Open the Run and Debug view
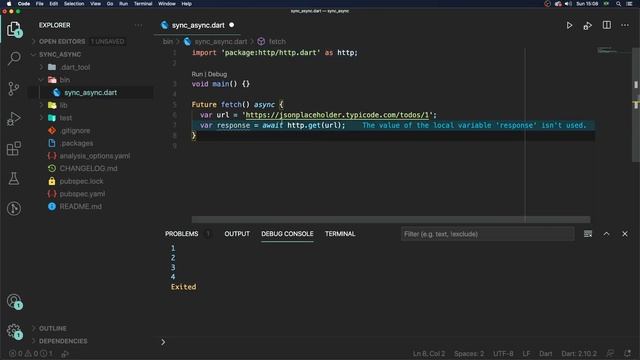Image resolution: width=640 pixels, height=360 pixels. click(14, 118)
